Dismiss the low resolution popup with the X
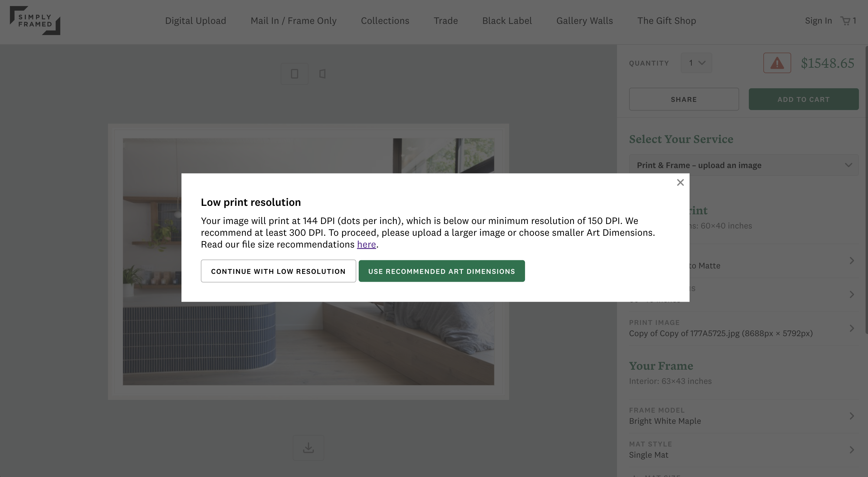This screenshot has height=477, width=868. pos(680,182)
